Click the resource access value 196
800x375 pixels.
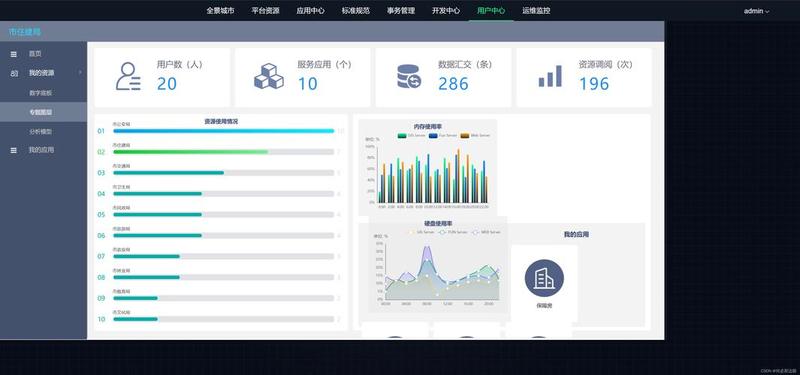click(x=594, y=84)
